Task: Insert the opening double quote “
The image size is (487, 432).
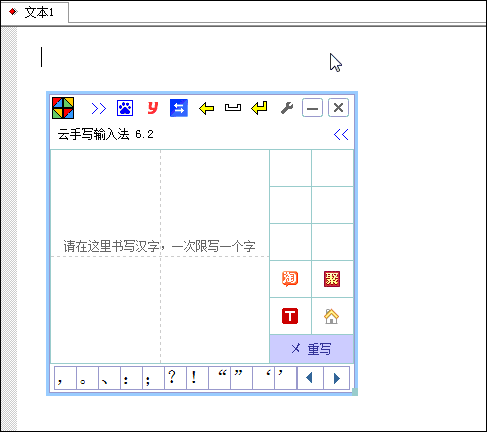Action: click(219, 378)
